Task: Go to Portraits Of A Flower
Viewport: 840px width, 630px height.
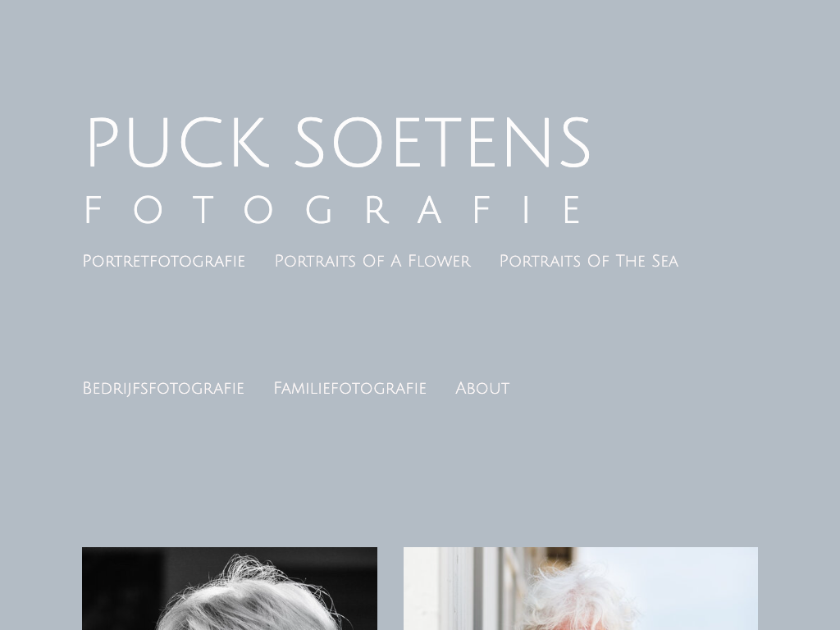Action: click(372, 261)
